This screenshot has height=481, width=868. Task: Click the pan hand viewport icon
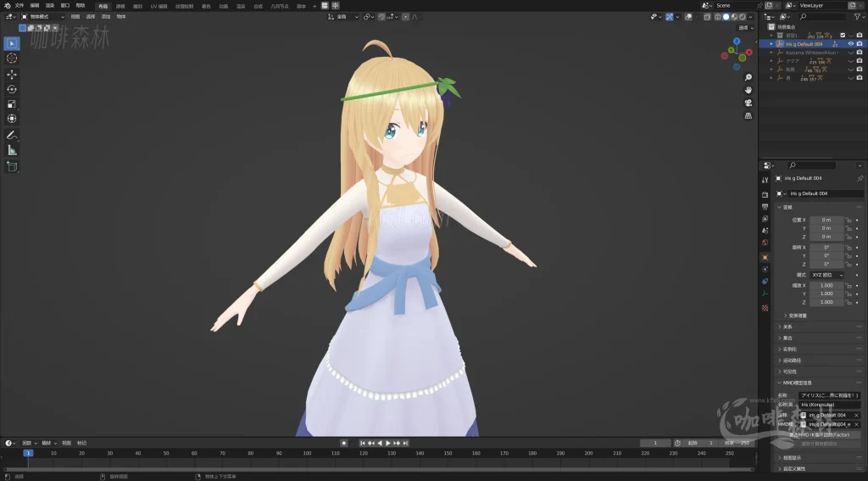click(748, 90)
